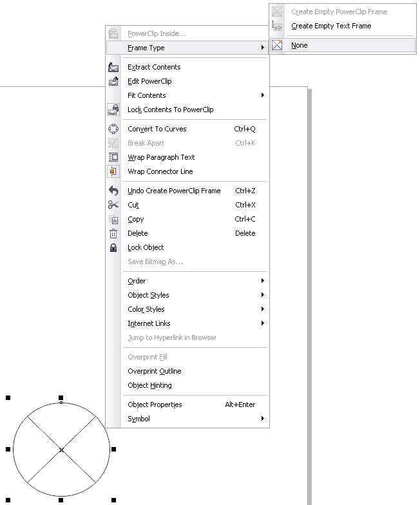Click the Ctrl+Q shortcut text
Screen dimensions: 420x505
pos(245,129)
